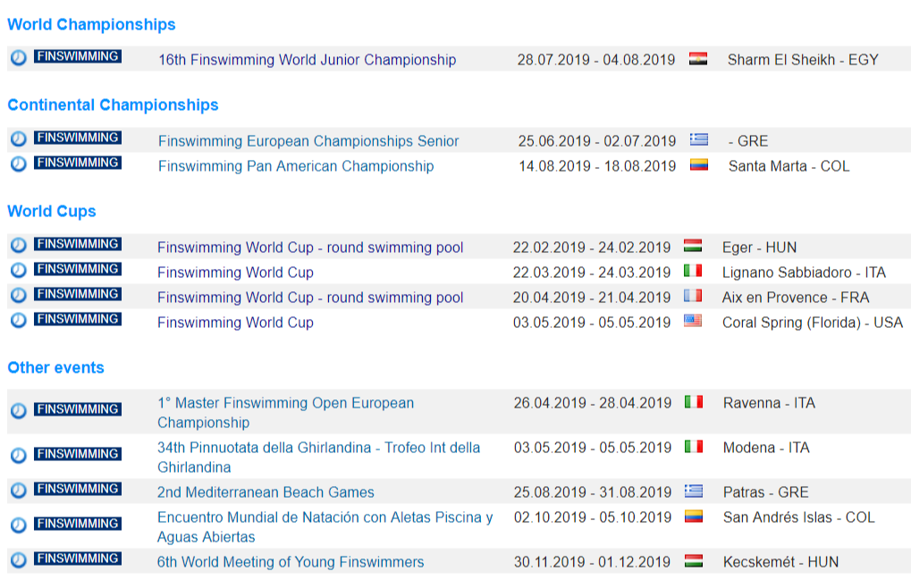Click FINSWIMMING badge beside Lignano Sabbiadoro event
Image resolution: width=911 pixels, height=588 pixels.
pos(78,269)
